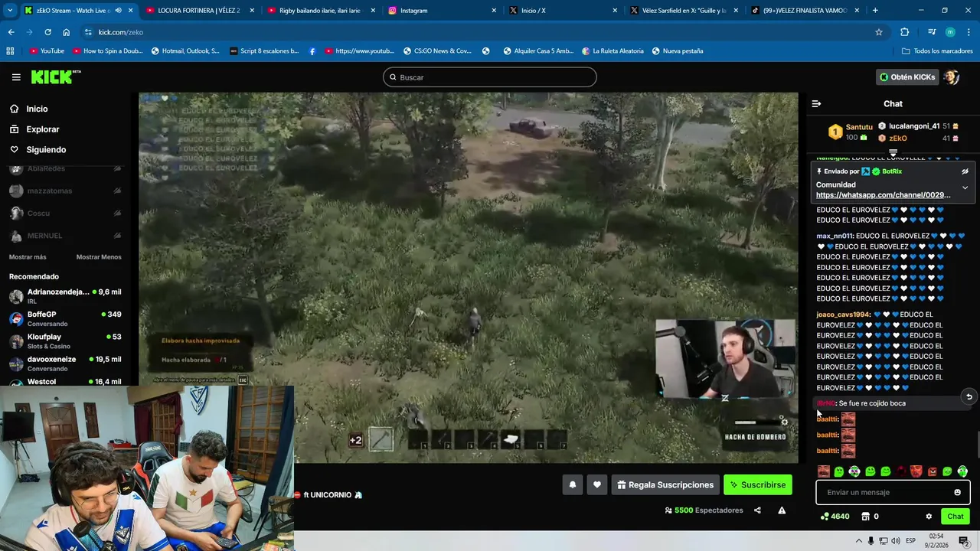This screenshot has width=980, height=551.
Task: Open Chrome media control icon
Action: [x=931, y=32]
